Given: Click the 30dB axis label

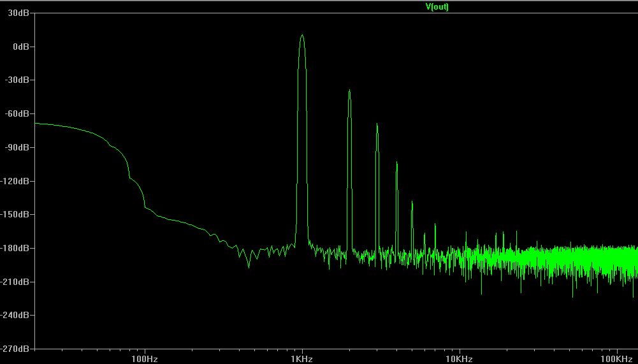Looking at the screenshot, I should tap(18, 13).
